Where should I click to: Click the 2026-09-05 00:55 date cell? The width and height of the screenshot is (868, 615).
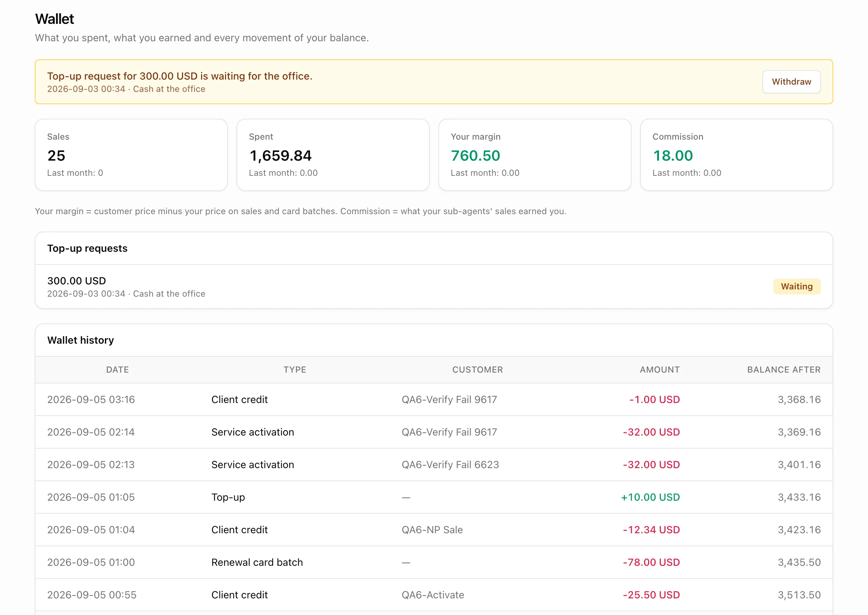(92, 595)
